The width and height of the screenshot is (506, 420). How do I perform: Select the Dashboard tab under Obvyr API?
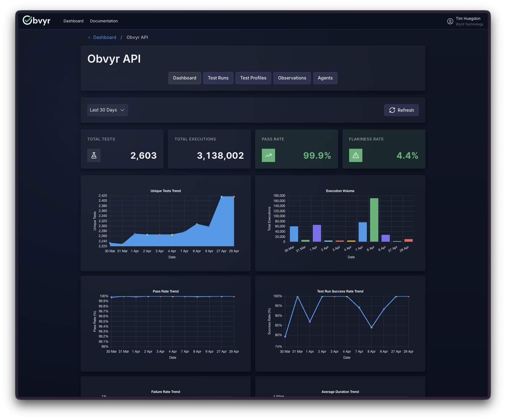pyautogui.click(x=185, y=78)
